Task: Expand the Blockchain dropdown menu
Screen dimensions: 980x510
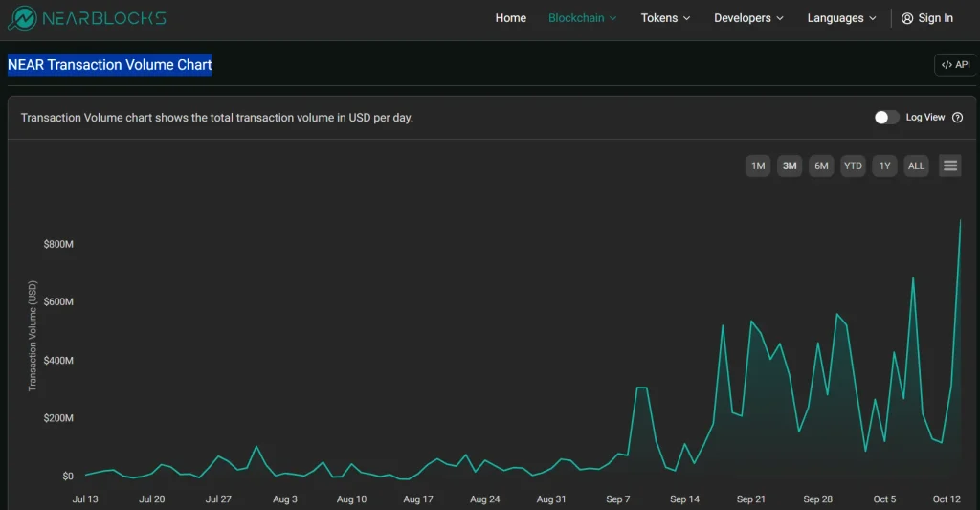Action: (x=583, y=18)
